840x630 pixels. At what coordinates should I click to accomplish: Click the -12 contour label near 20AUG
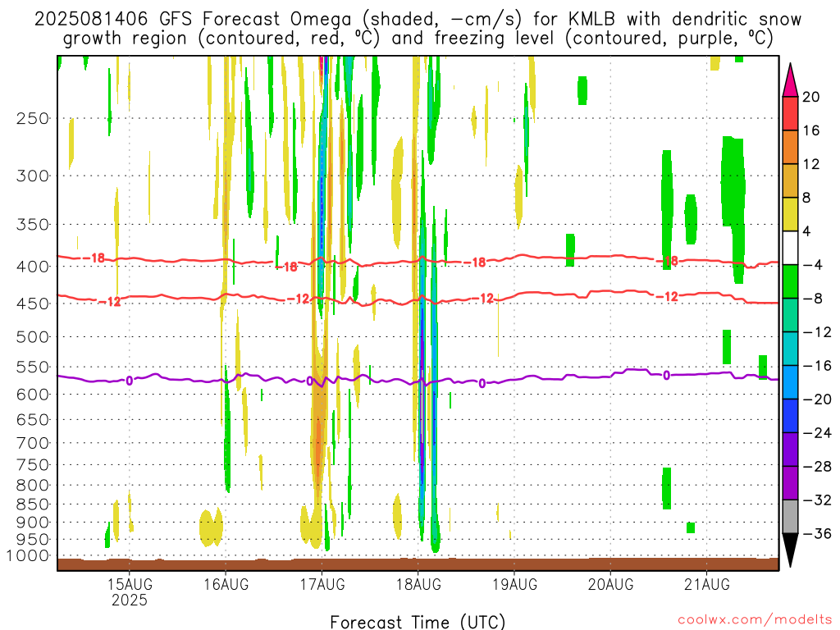(668, 296)
